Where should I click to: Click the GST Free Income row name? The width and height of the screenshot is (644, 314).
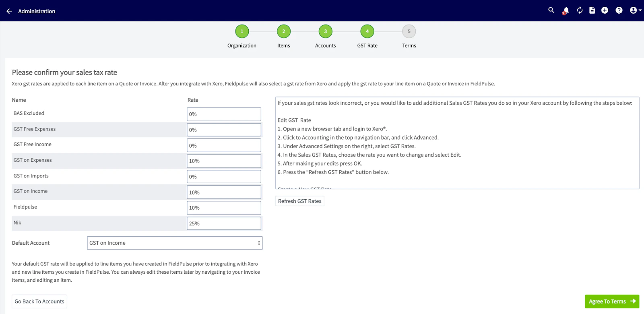33,144
